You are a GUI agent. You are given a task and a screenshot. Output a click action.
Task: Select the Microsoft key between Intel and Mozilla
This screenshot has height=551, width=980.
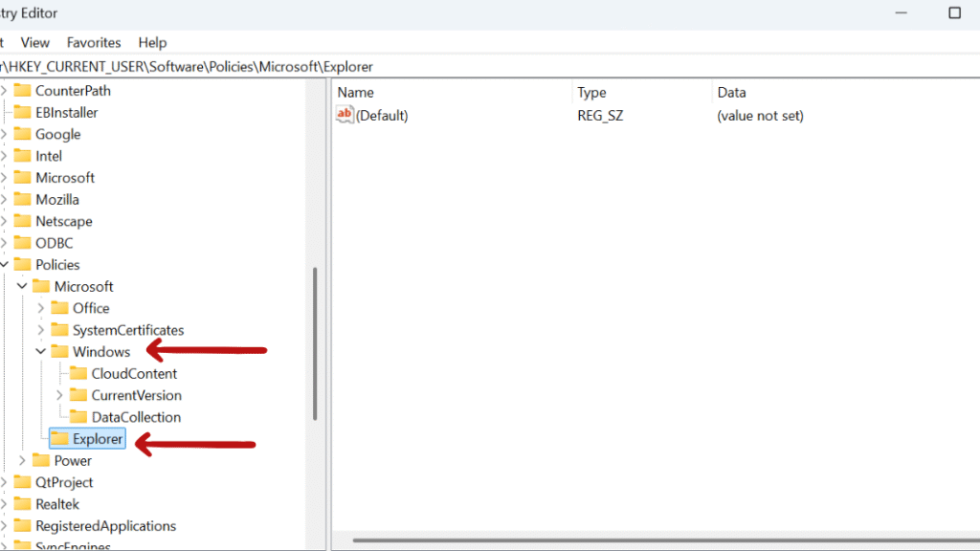[x=65, y=178]
